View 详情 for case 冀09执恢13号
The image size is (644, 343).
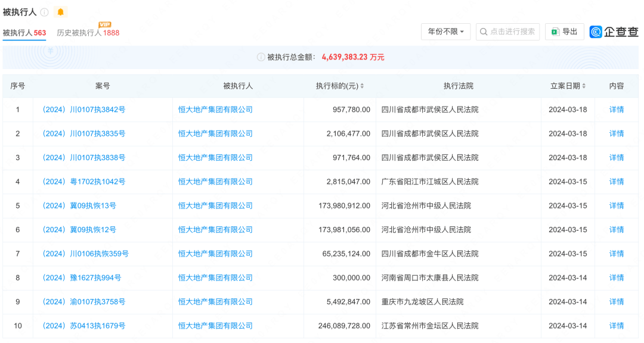click(616, 205)
